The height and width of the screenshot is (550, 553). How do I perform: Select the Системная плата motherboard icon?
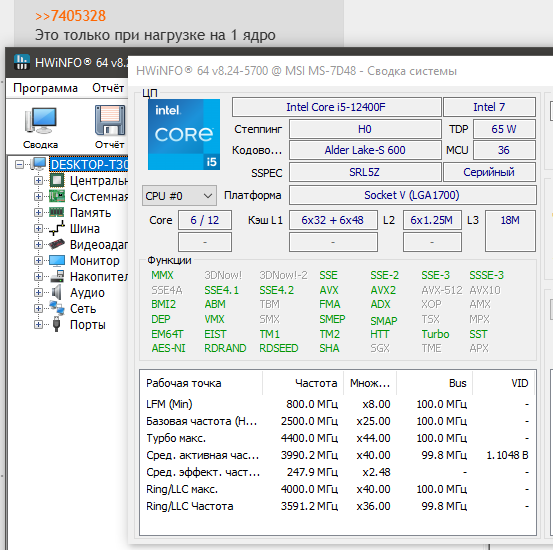[57, 196]
